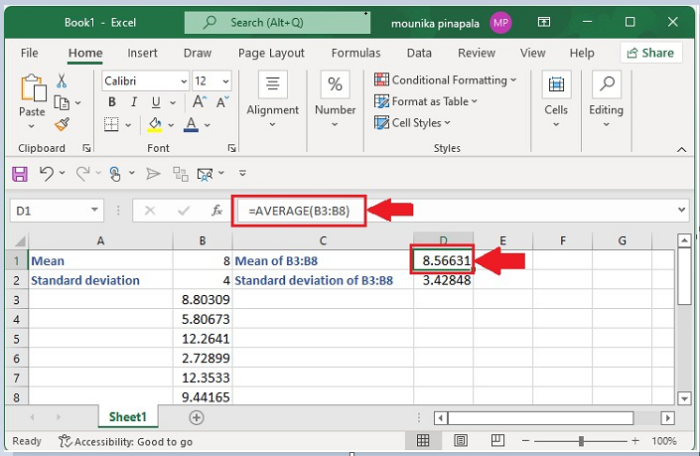Switch to Normal view in the status bar
700x456 pixels.
click(423, 441)
